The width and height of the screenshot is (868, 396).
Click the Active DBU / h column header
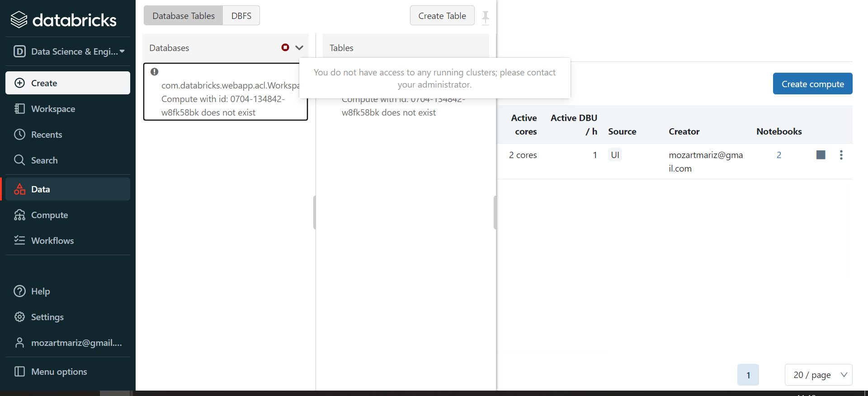click(x=574, y=125)
